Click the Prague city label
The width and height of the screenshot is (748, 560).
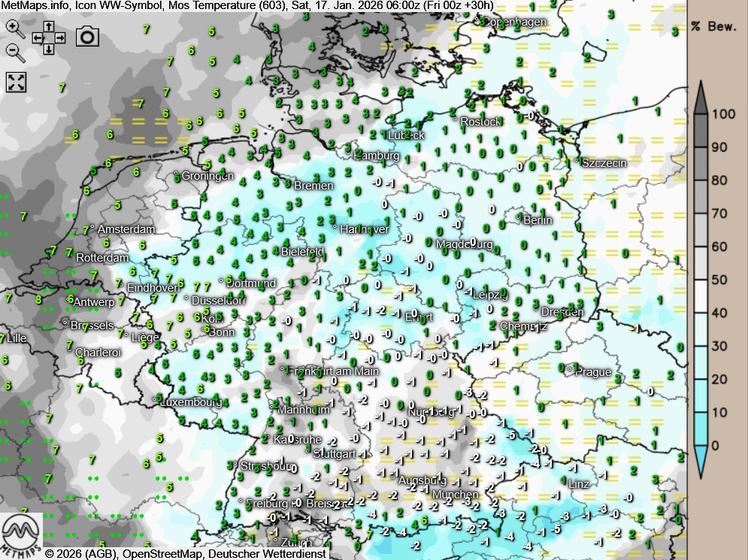tap(593, 371)
